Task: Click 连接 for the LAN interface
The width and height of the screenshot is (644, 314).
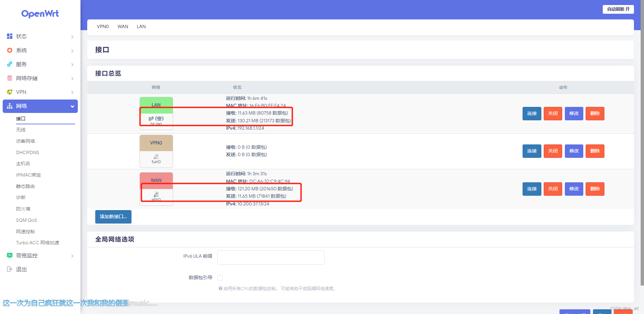Action: click(x=532, y=113)
